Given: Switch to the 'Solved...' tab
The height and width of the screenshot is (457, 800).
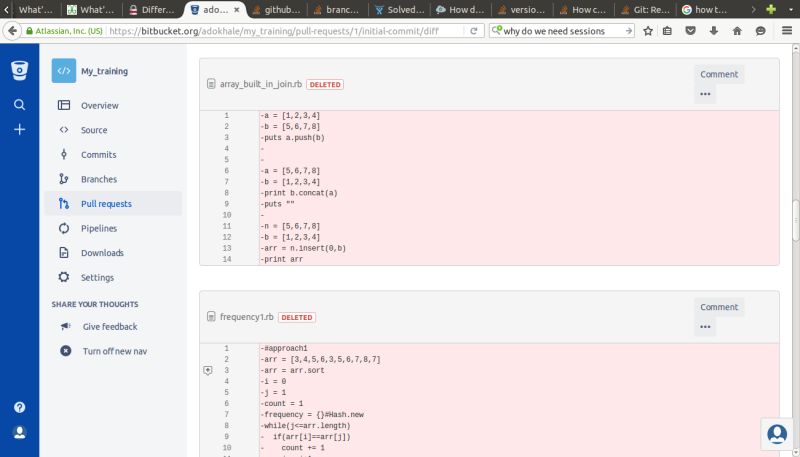Looking at the screenshot, I should pyautogui.click(x=399, y=9).
